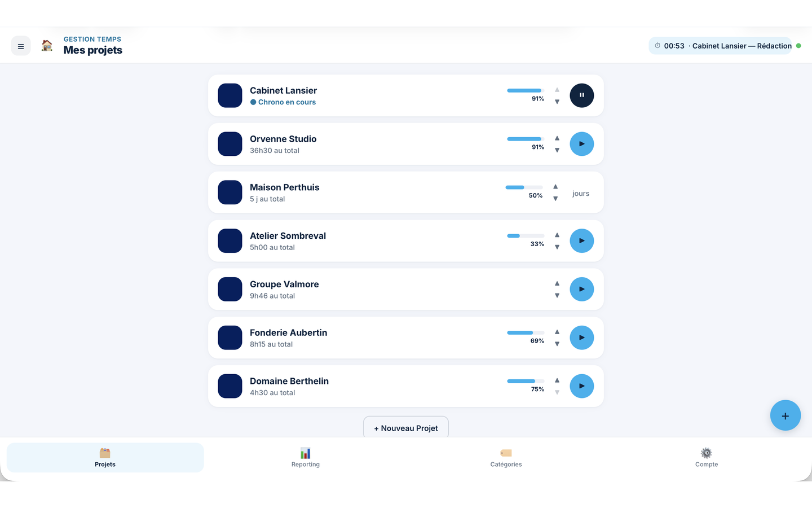Viewport: 812px width, 508px height.
Task: Move Domaine Berthelin up in list
Action: pyautogui.click(x=557, y=381)
